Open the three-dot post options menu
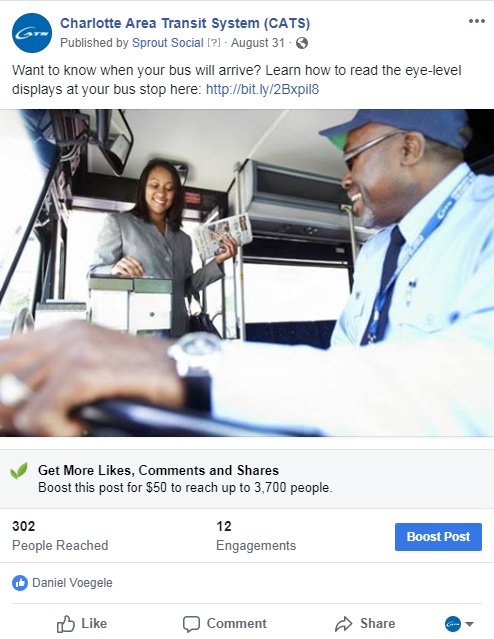494x639 pixels. click(x=476, y=21)
